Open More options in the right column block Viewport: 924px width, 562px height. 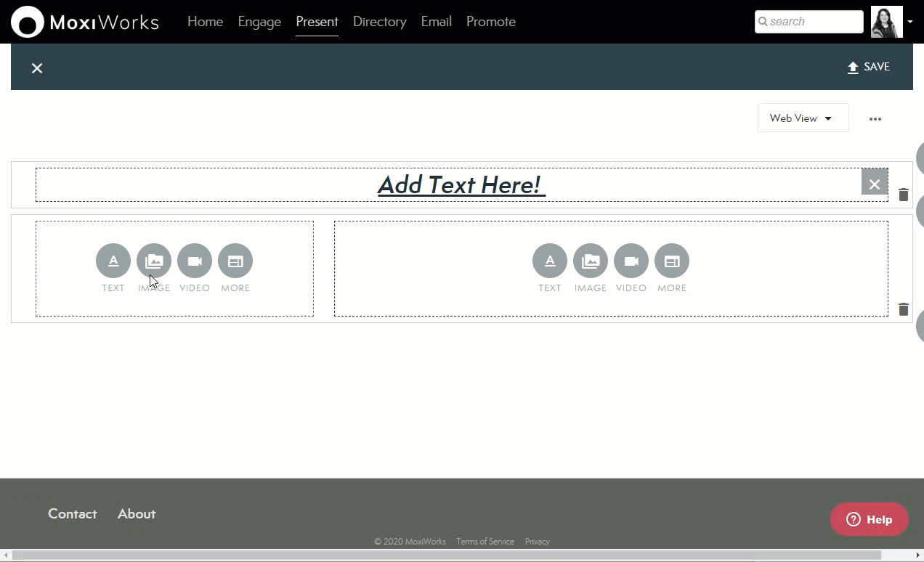pos(672,261)
